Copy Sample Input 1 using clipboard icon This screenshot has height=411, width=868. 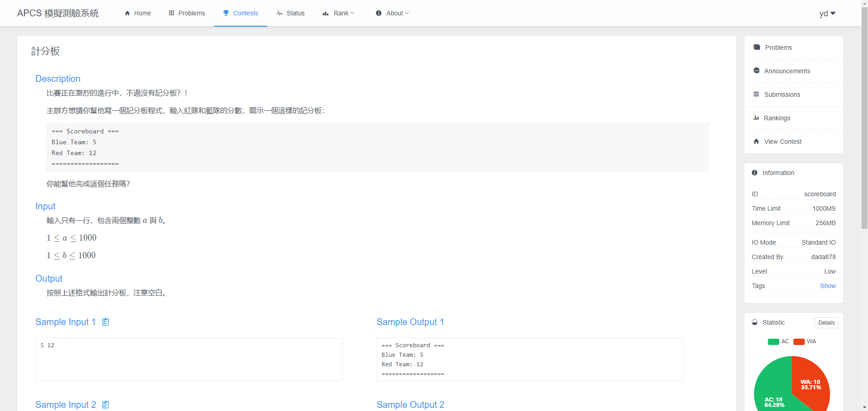pyautogui.click(x=105, y=322)
